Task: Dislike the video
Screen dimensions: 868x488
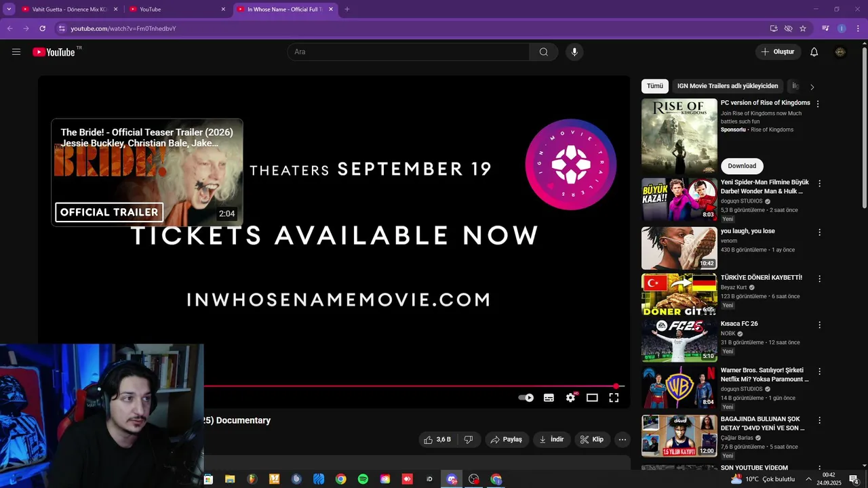Action: pos(469,440)
